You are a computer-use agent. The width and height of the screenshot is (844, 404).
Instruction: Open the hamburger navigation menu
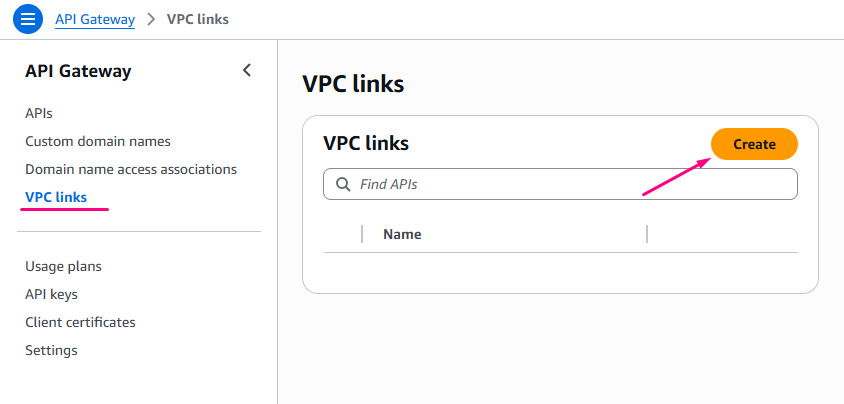pyautogui.click(x=28, y=19)
